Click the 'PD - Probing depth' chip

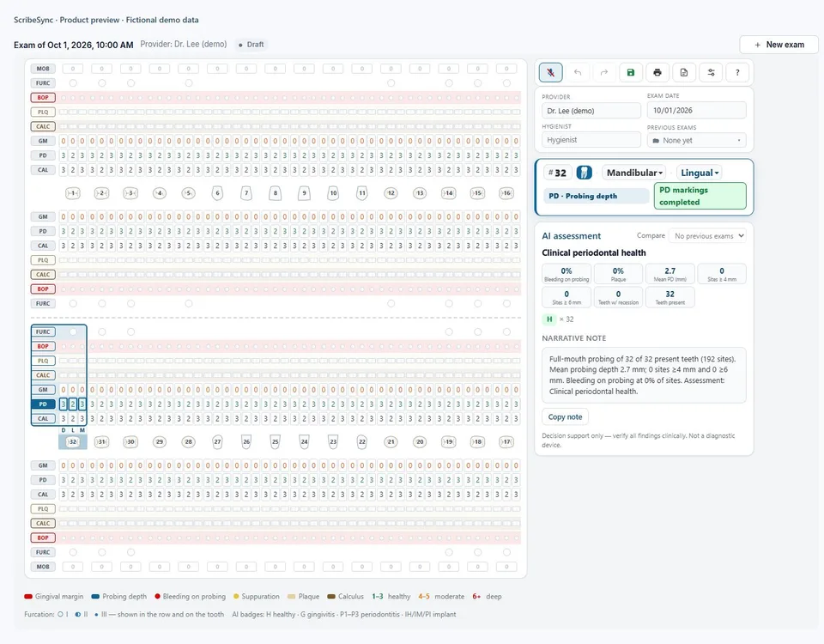(596, 196)
